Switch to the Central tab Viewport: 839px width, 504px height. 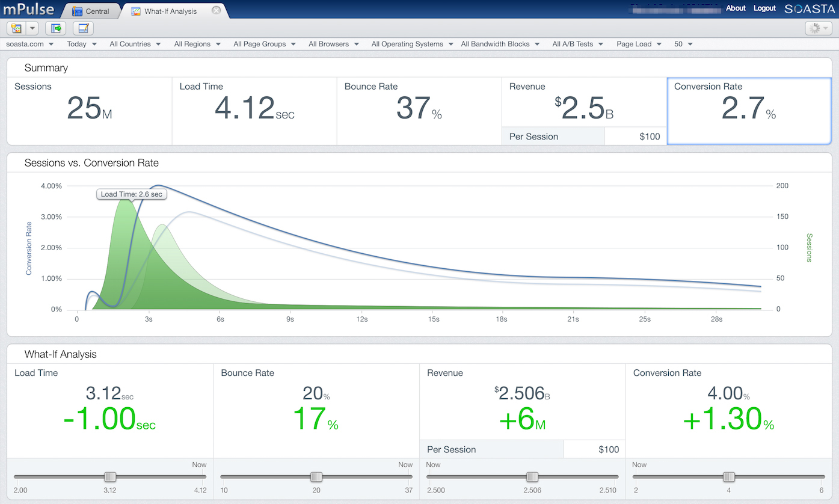coord(96,10)
